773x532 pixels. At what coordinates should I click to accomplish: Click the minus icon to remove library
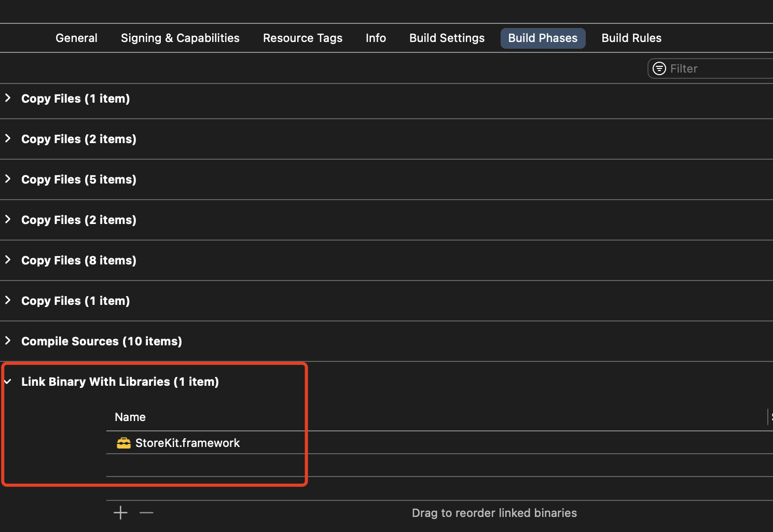tap(146, 513)
